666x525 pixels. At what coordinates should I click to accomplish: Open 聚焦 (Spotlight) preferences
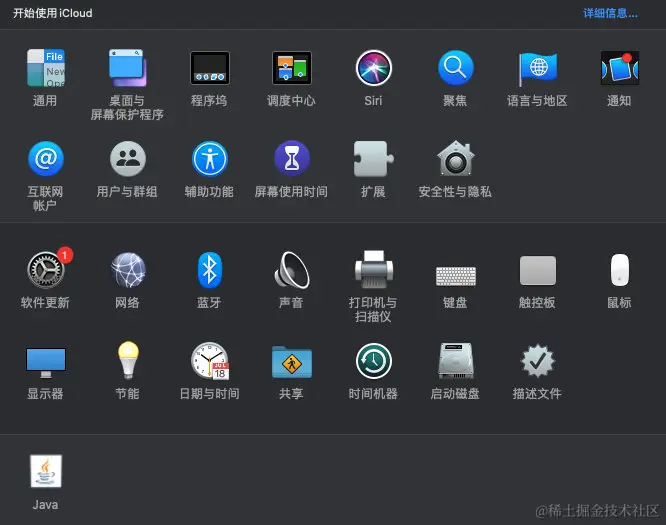click(455, 68)
